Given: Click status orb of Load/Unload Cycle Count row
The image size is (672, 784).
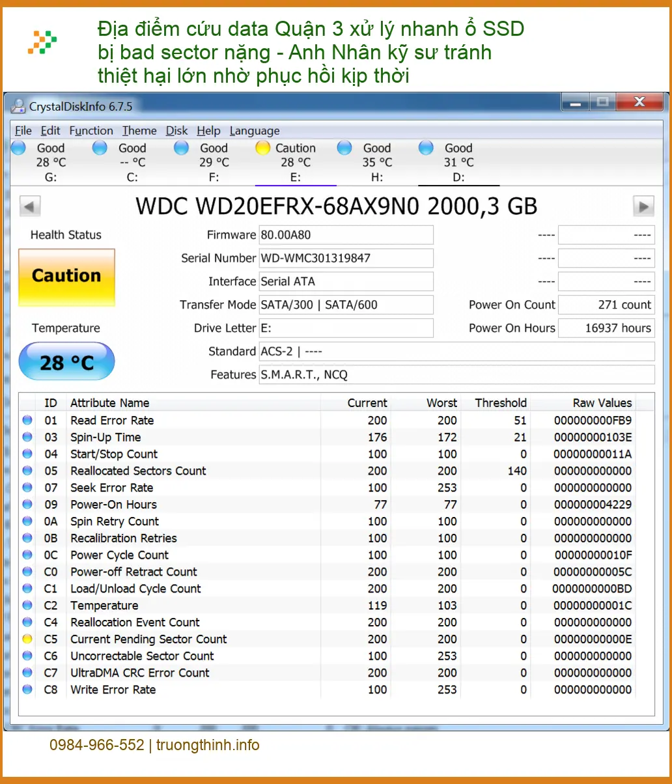Looking at the screenshot, I should [x=27, y=588].
